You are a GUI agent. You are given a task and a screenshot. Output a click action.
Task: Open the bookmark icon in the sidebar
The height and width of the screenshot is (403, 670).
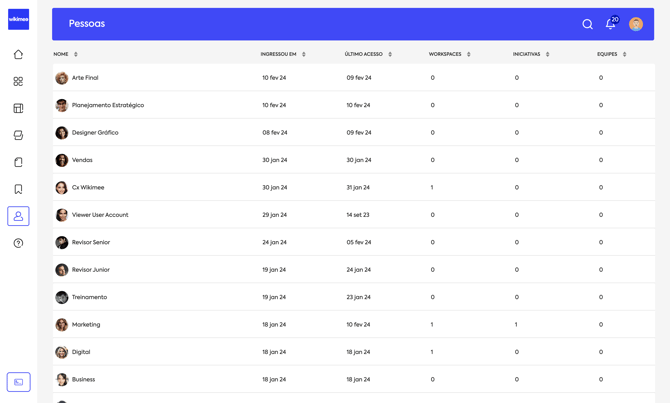tap(18, 189)
